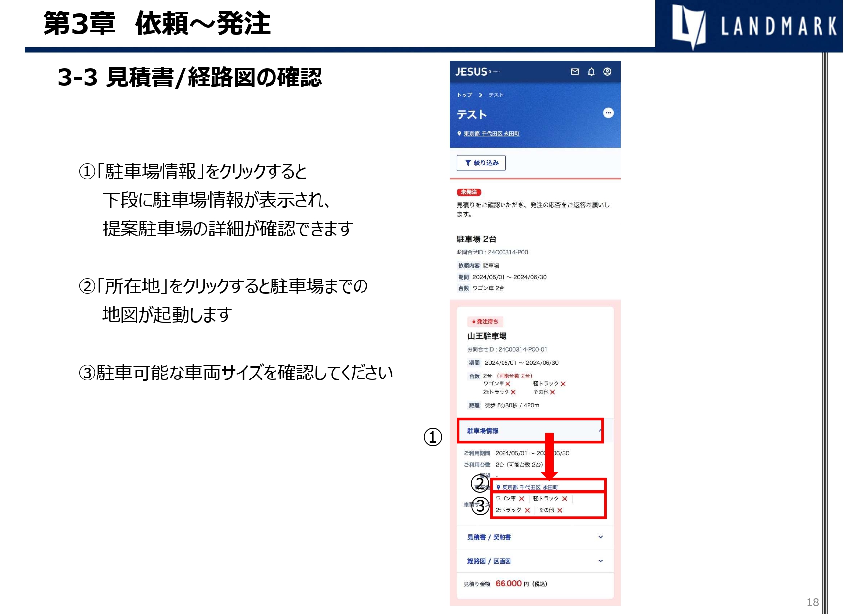The width and height of the screenshot is (868, 614).
Task: Click the page number 18
Action: 813,602
